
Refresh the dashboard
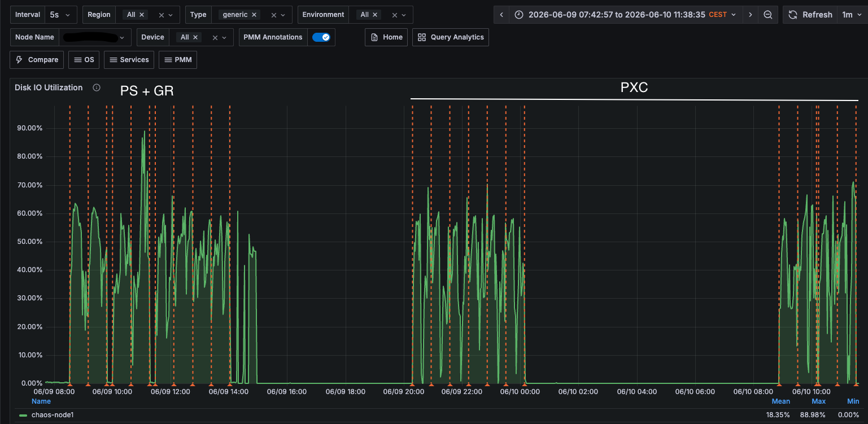tap(810, 15)
